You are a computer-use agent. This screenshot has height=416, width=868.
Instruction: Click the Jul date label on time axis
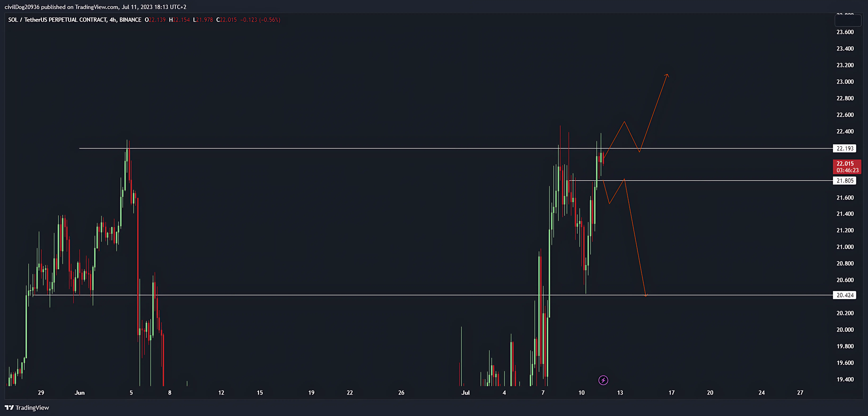click(465, 393)
